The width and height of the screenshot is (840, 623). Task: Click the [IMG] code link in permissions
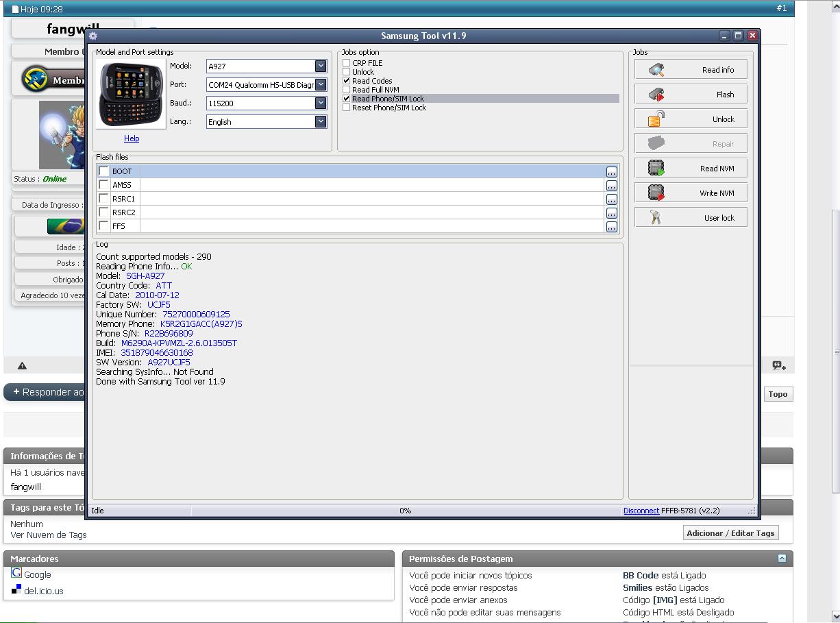(x=665, y=600)
